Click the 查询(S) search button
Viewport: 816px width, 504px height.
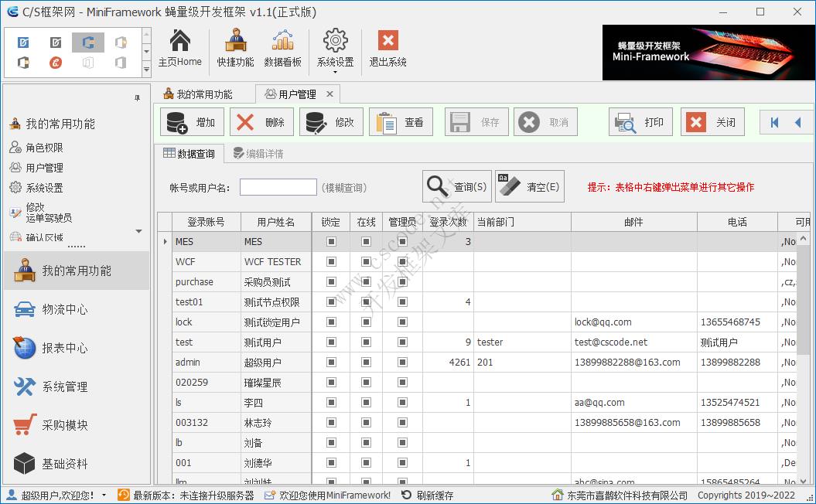pos(456,186)
